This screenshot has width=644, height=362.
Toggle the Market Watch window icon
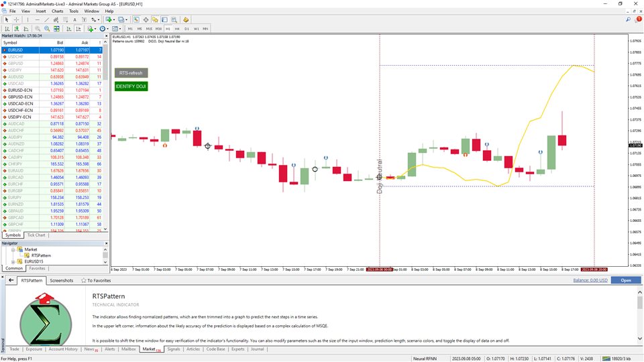click(136, 19)
